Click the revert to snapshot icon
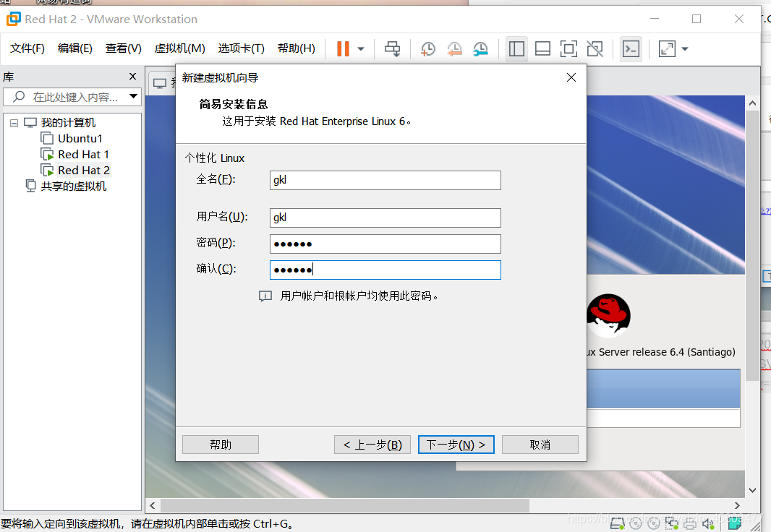The width and height of the screenshot is (771, 532). click(x=454, y=48)
